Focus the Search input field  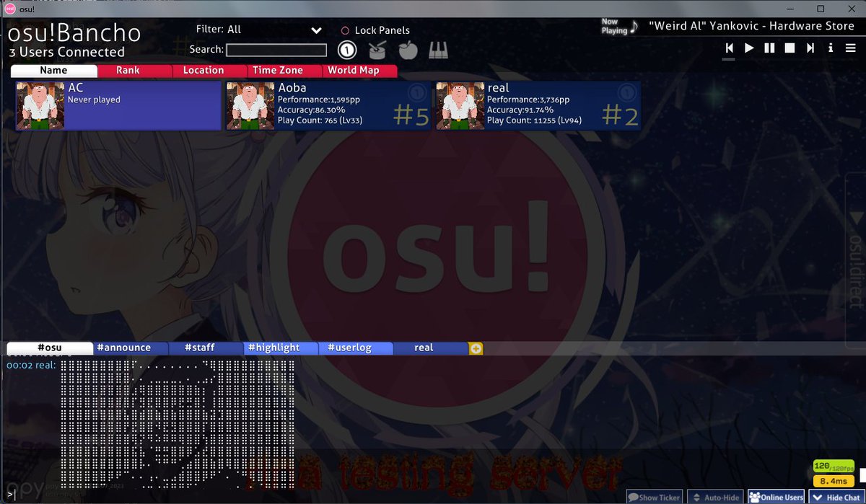[276, 50]
